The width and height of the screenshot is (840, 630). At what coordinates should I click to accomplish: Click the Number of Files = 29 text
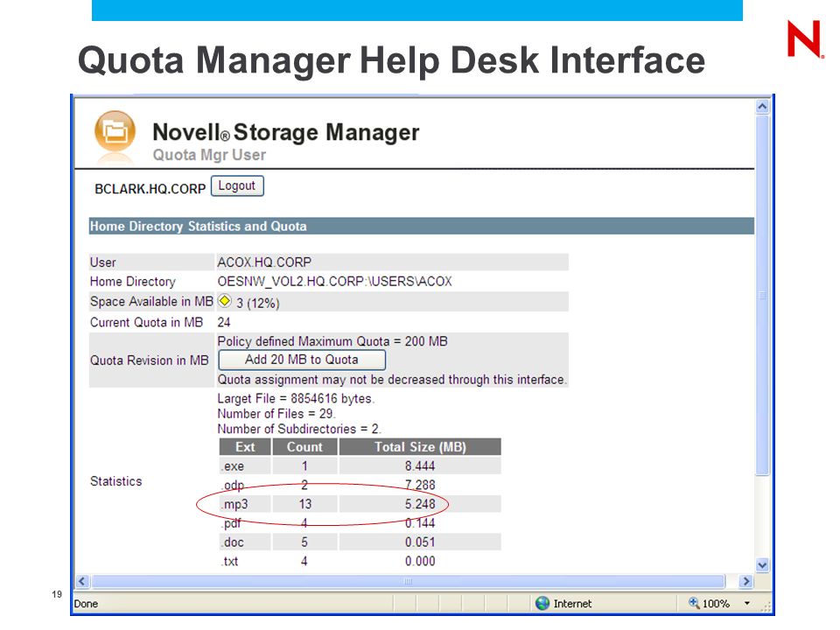(276, 414)
